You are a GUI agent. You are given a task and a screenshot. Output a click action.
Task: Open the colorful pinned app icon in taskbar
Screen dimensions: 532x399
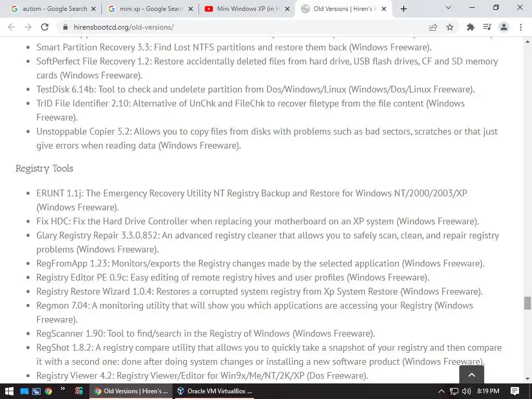coord(79,391)
